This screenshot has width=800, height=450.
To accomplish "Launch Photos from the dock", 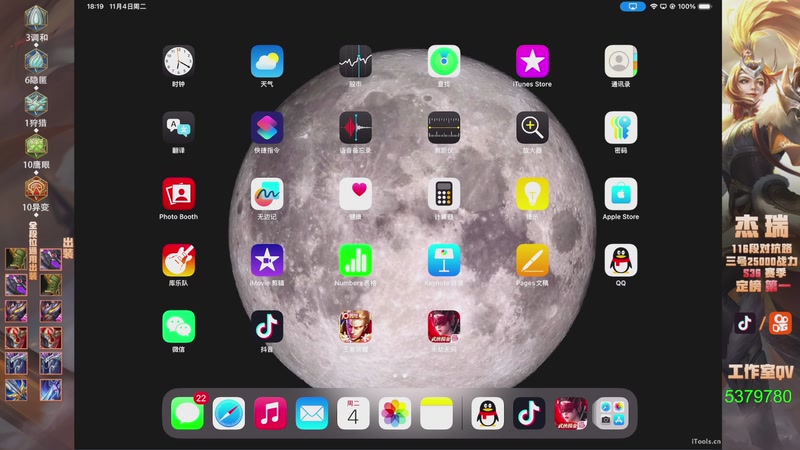I will point(395,413).
